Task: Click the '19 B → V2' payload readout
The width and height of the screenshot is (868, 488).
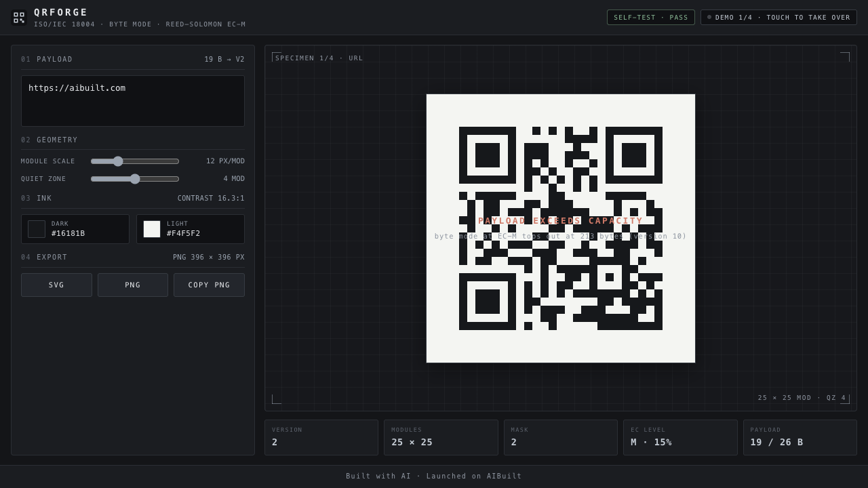Action: 224,60
